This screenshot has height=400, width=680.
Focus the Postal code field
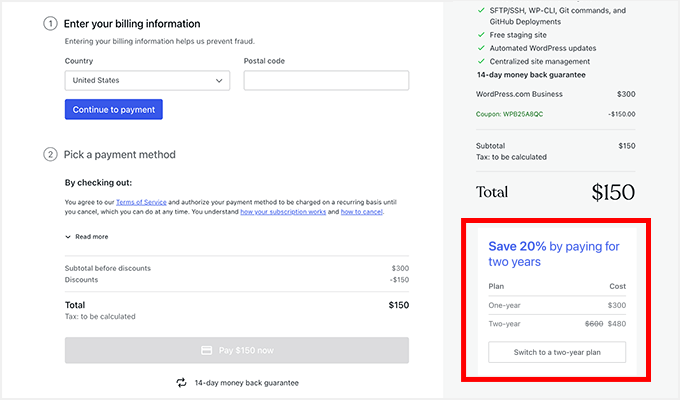coord(326,81)
